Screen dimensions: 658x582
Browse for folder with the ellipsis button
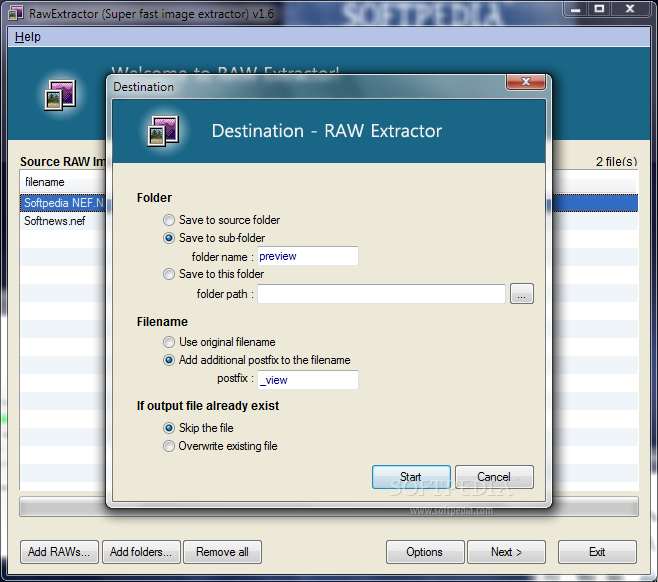(522, 294)
